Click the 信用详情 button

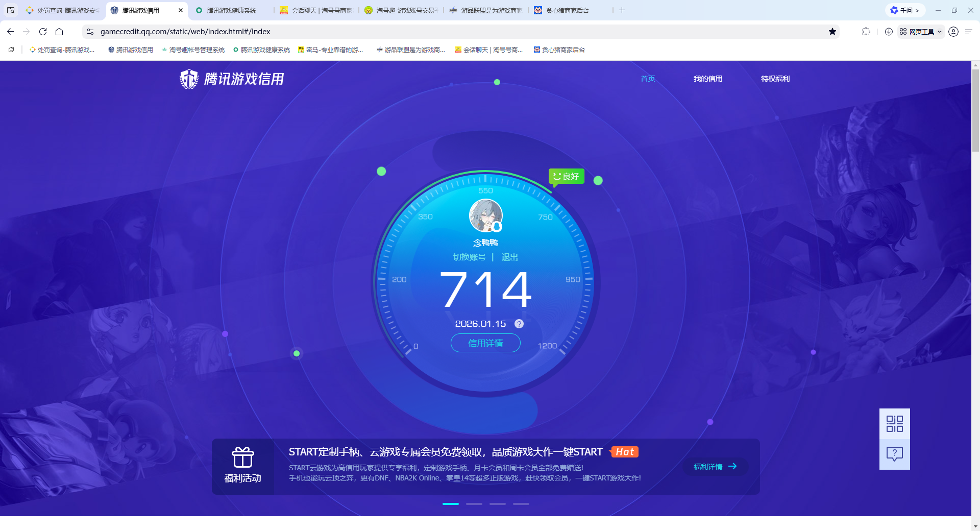tap(485, 343)
